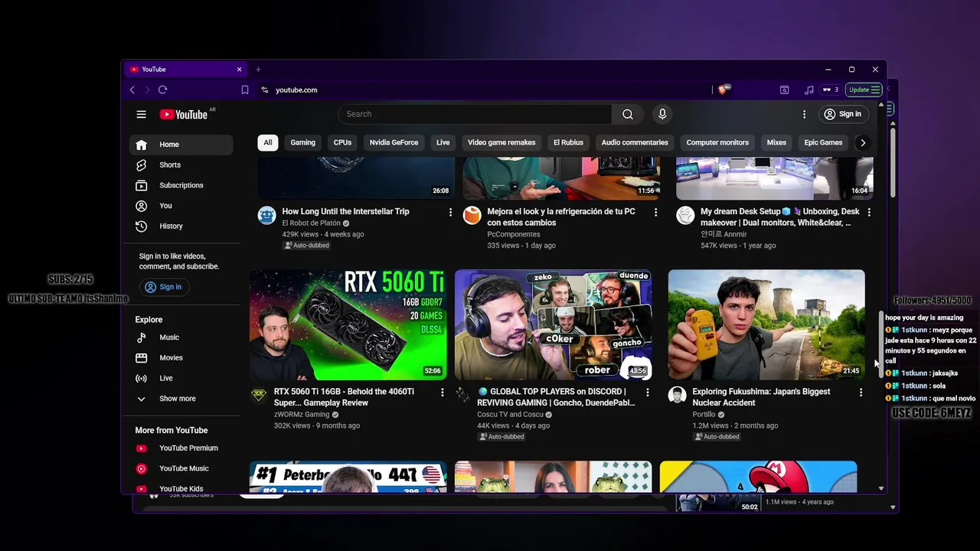Select the Audio commentaries chip
980x551 pixels.
point(635,142)
